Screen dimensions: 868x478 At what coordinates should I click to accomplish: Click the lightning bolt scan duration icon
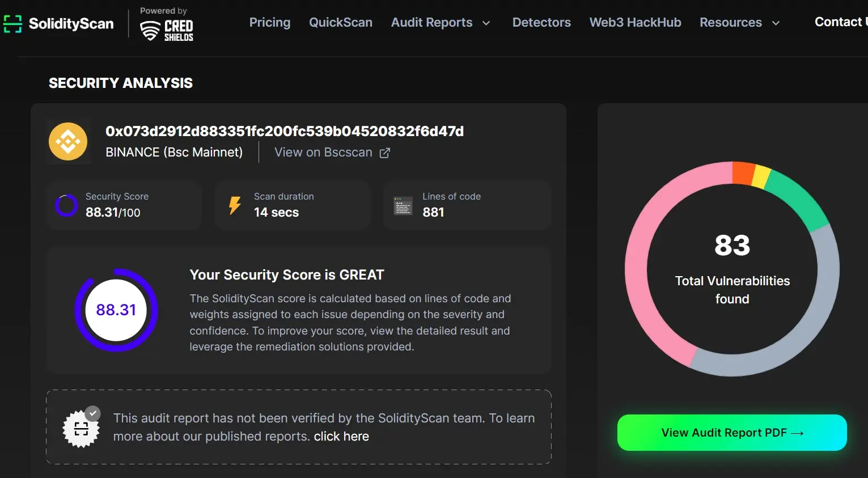[x=235, y=205]
